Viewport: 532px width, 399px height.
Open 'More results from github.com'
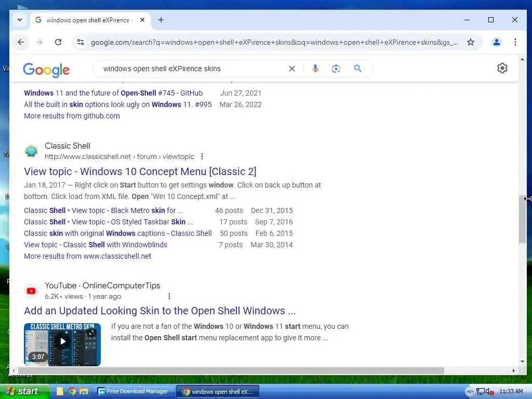72,116
